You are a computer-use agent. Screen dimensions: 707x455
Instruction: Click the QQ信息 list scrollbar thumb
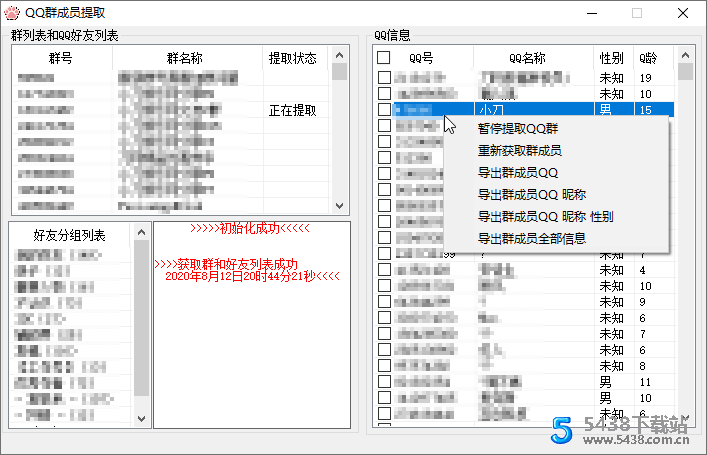pos(685,72)
